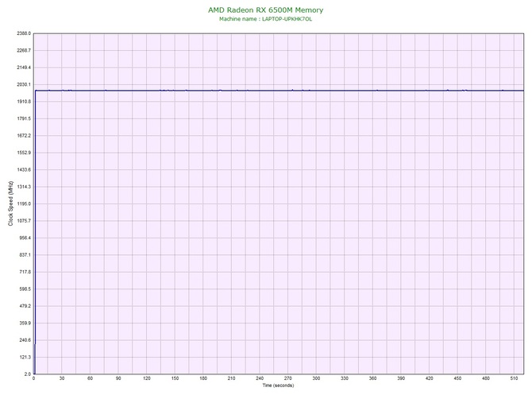Click the 330 tick on time axis
532x399 pixels.
(x=345, y=378)
